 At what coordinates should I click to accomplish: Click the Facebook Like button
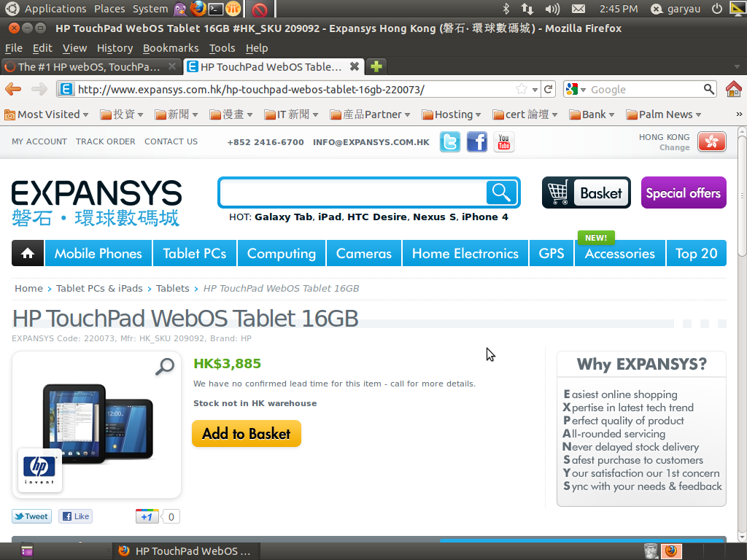pyautogui.click(x=75, y=516)
